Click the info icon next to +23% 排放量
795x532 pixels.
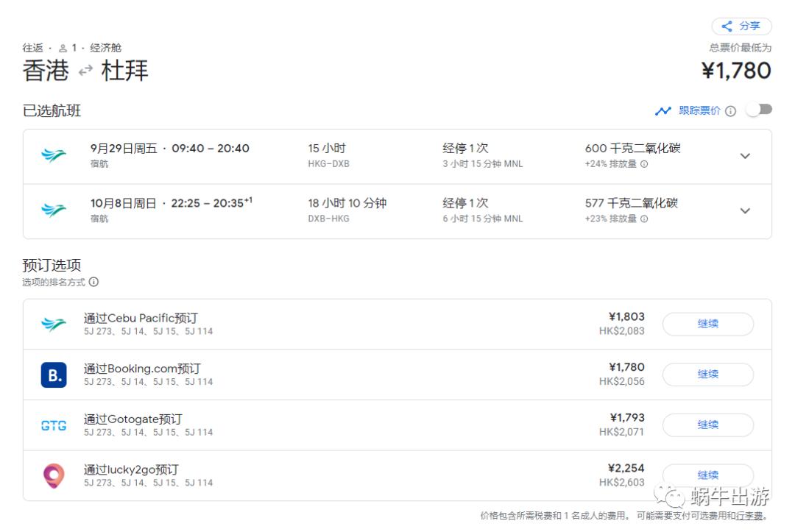644,219
